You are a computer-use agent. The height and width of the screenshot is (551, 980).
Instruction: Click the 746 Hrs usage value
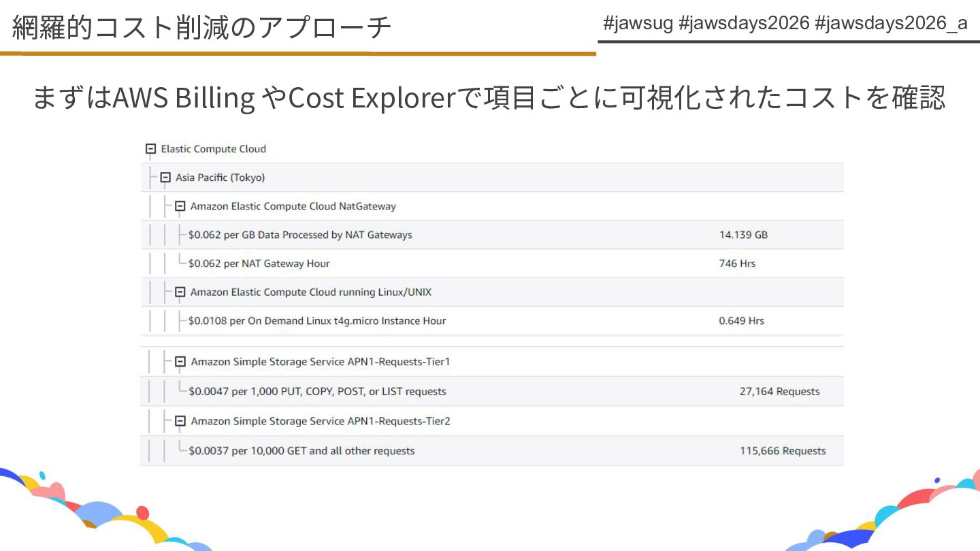coord(737,263)
